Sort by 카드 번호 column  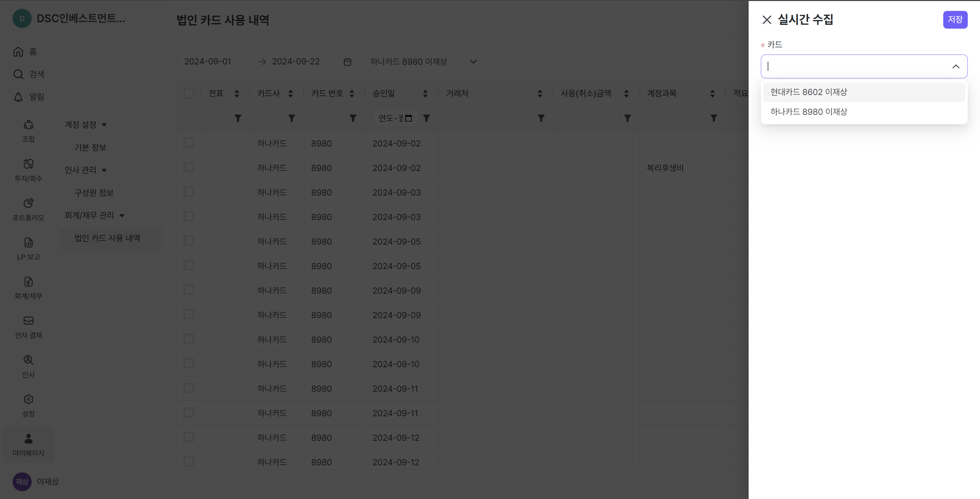coord(352,93)
